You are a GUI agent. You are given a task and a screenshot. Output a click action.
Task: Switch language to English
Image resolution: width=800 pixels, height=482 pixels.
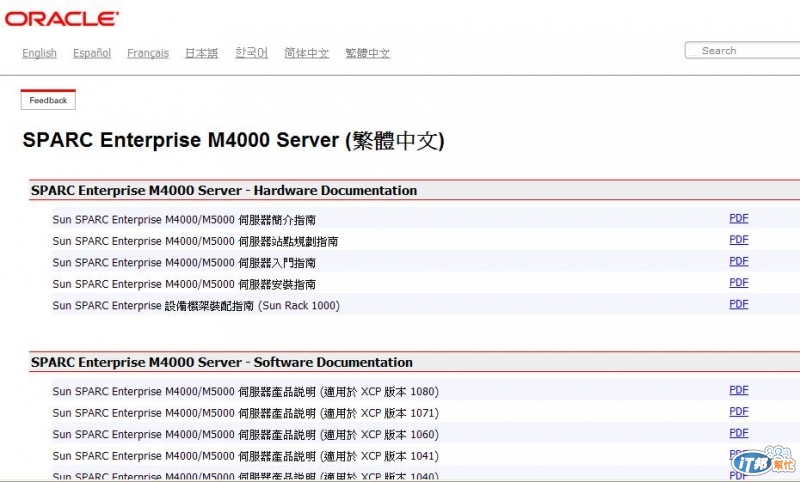tap(39, 53)
